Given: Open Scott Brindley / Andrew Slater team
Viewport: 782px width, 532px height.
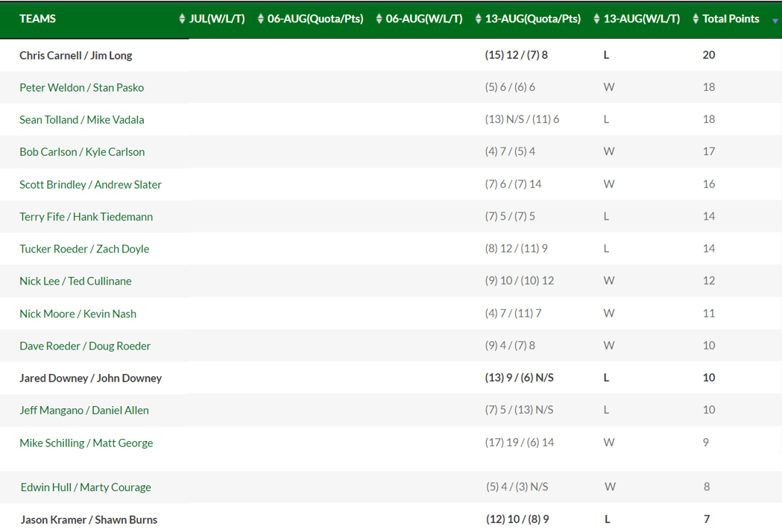Looking at the screenshot, I should (x=90, y=184).
